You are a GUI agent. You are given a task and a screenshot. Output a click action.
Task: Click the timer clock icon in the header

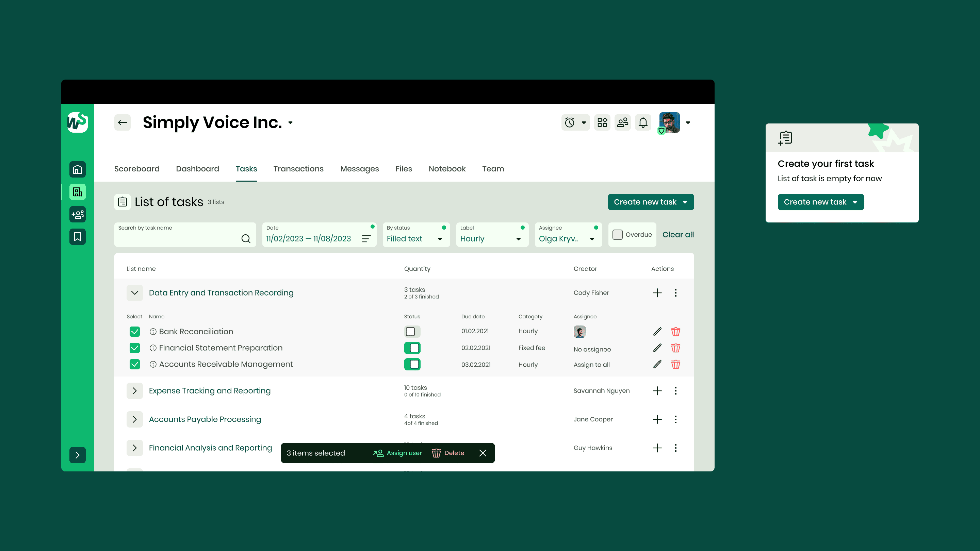570,122
